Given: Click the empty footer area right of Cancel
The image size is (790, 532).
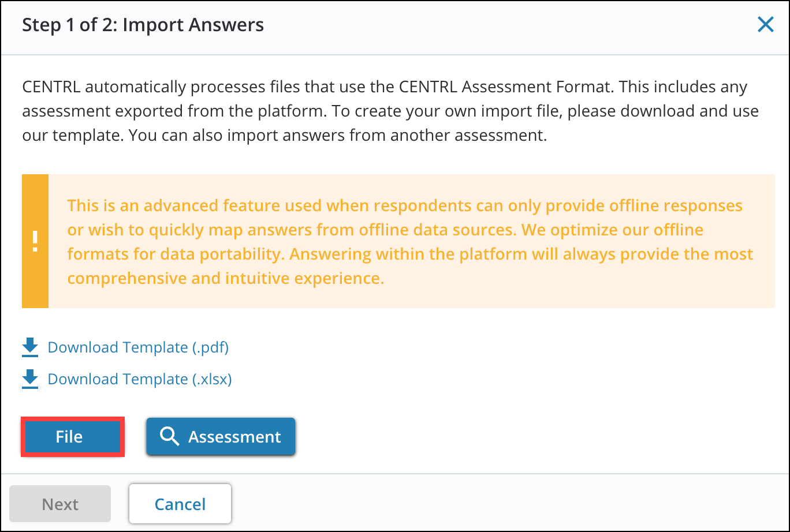Looking at the screenshot, I should (508, 504).
